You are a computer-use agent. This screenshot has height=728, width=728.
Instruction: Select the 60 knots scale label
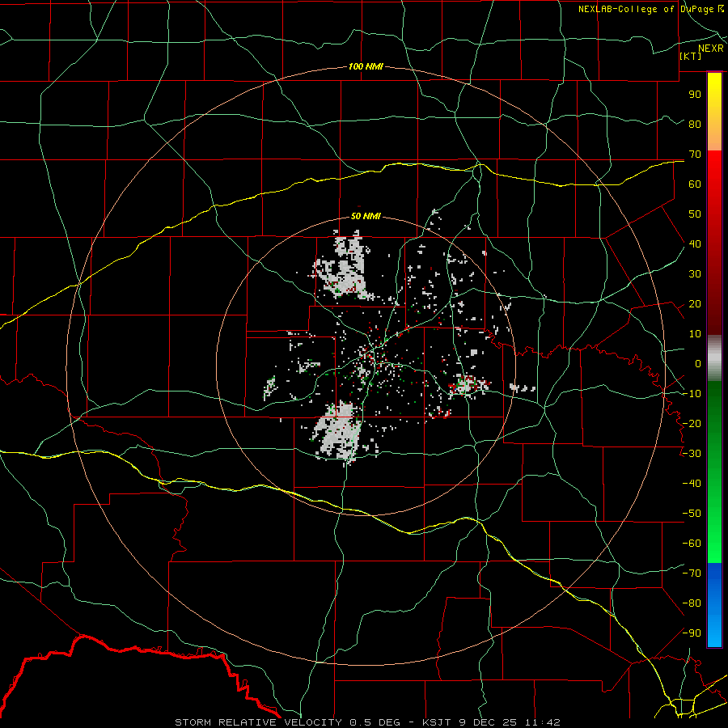695,184
